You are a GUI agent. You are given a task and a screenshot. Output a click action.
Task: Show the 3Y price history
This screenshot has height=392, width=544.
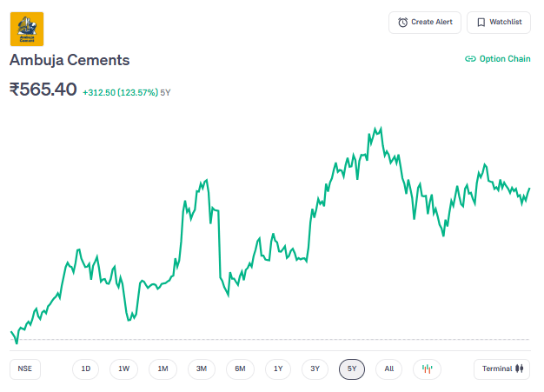click(315, 369)
